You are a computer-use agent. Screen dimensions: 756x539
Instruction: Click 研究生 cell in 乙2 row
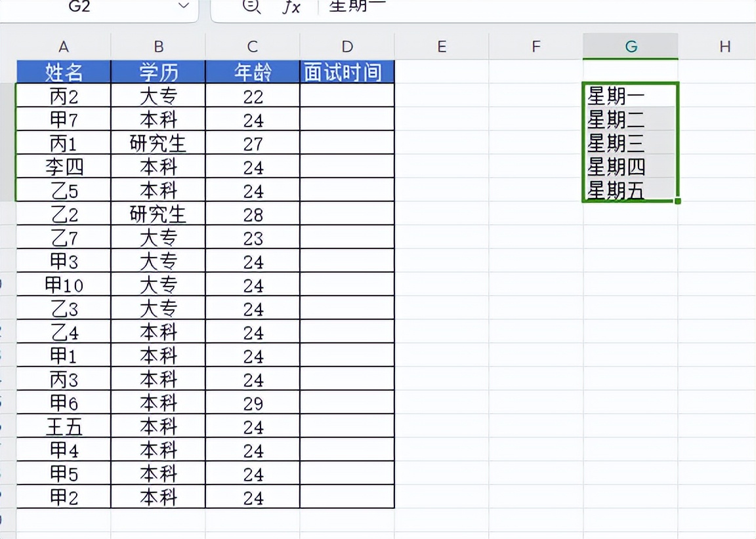(158, 213)
